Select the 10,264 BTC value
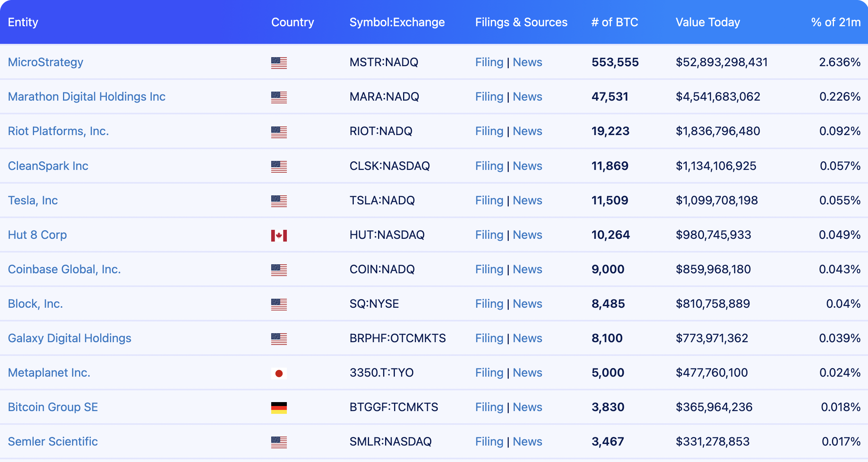Image resolution: width=868 pixels, height=462 pixels. click(x=610, y=235)
